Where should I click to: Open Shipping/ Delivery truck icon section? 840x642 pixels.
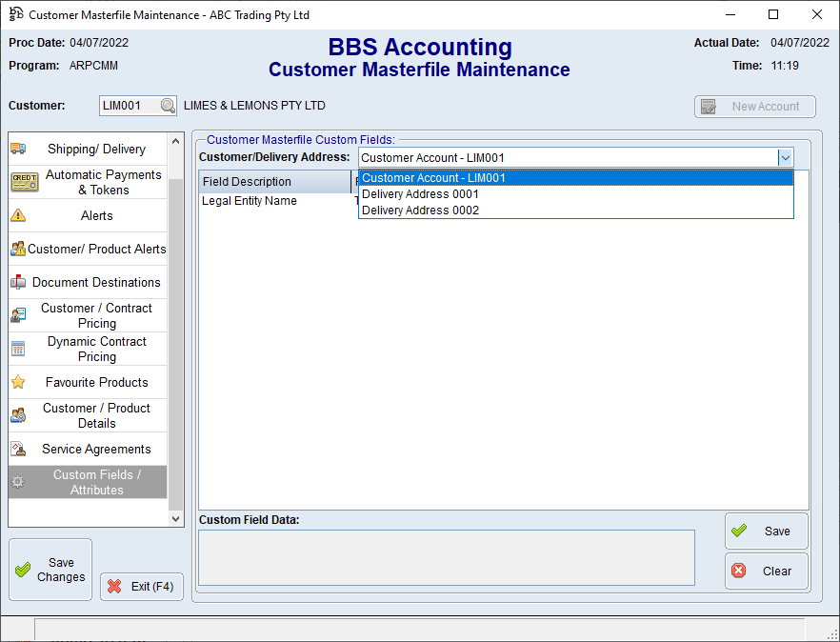click(18, 149)
